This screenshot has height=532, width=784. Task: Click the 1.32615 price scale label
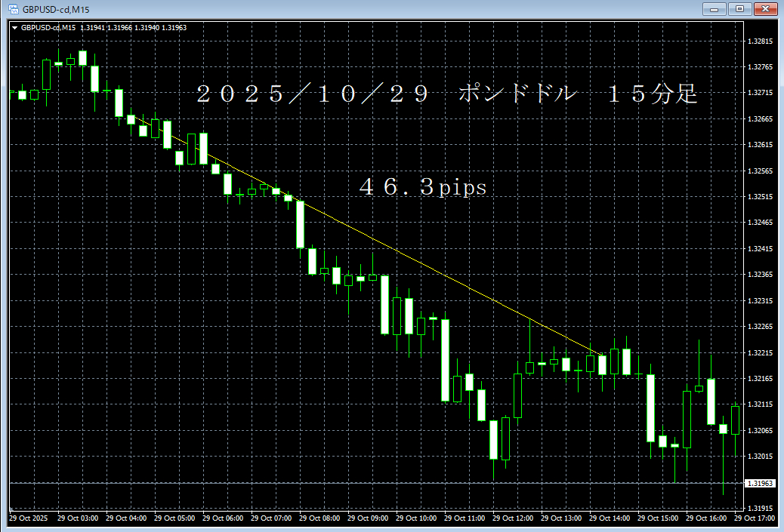pos(760,144)
